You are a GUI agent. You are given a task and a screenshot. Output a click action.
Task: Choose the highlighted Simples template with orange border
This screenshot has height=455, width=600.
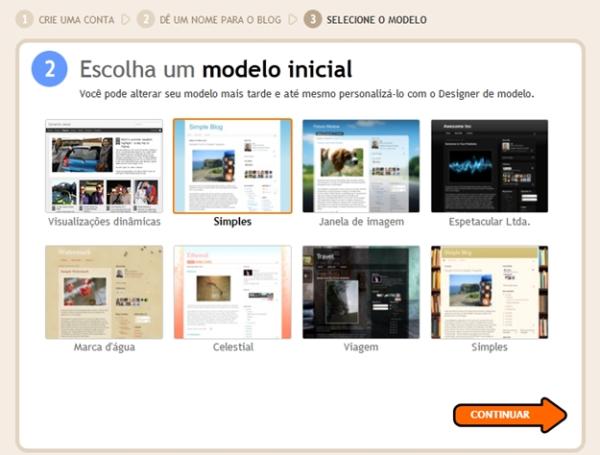click(233, 166)
